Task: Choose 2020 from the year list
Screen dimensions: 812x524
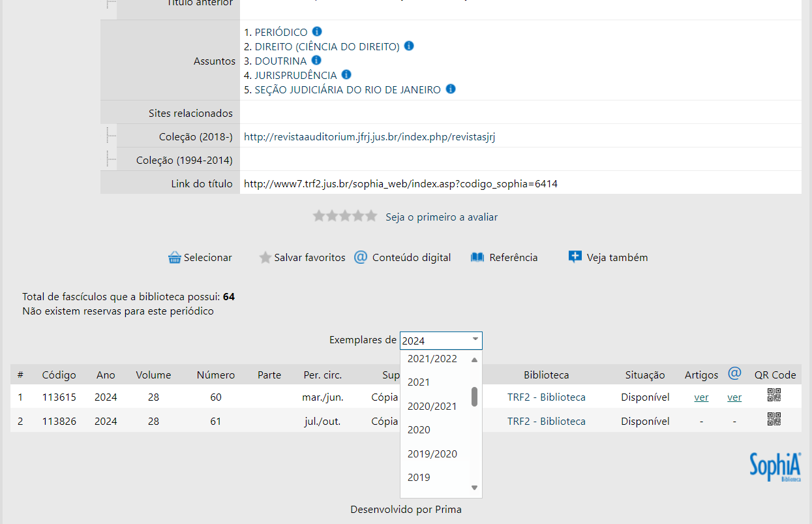Action: (x=419, y=430)
